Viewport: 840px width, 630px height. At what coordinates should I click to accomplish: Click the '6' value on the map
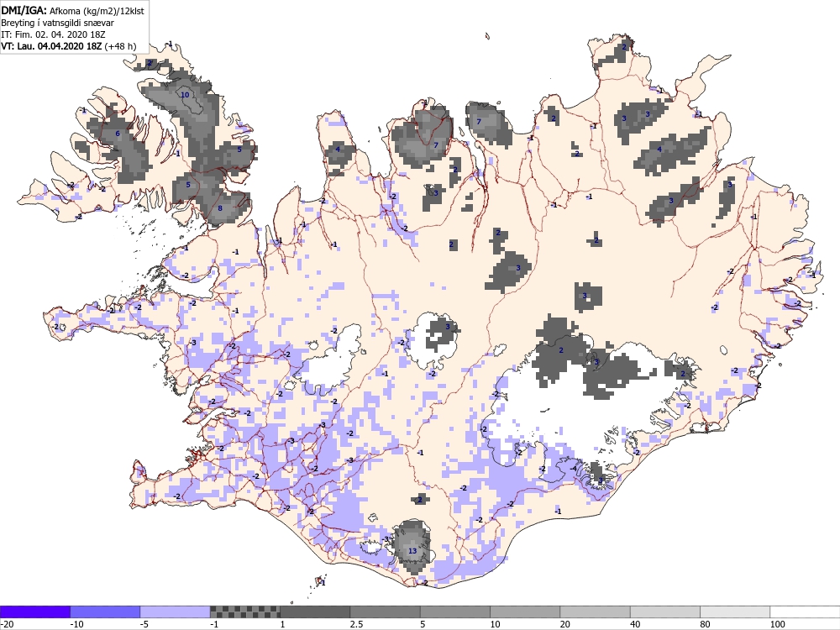118,134
